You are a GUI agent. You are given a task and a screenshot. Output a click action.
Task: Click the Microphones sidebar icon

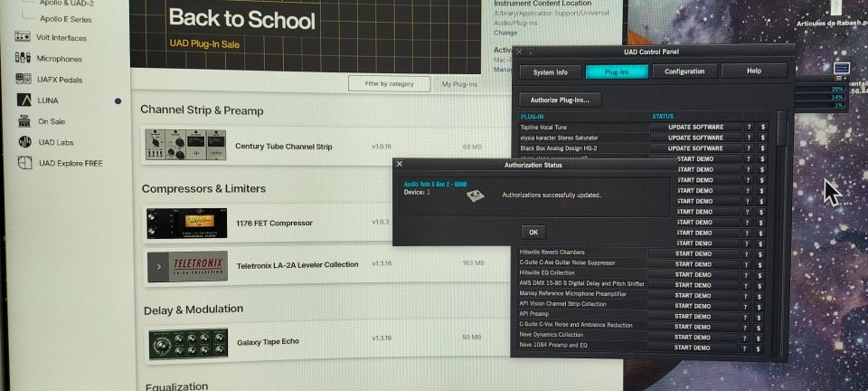click(23, 58)
